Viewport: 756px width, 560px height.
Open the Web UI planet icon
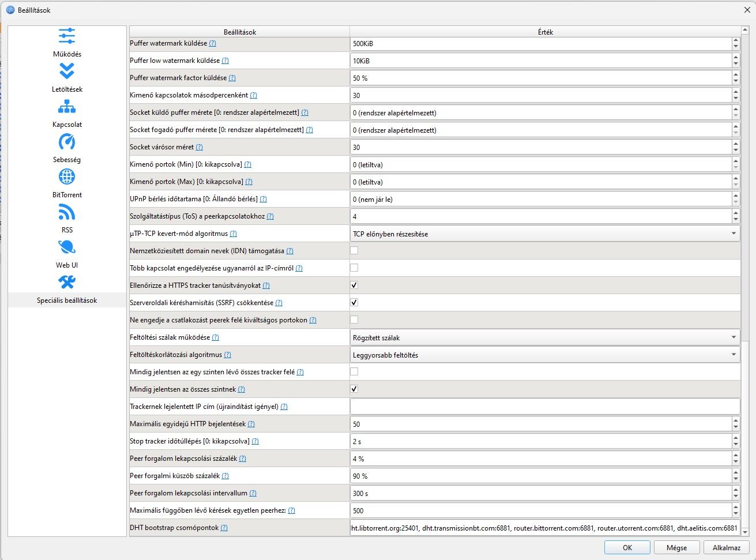click(67, 247)
